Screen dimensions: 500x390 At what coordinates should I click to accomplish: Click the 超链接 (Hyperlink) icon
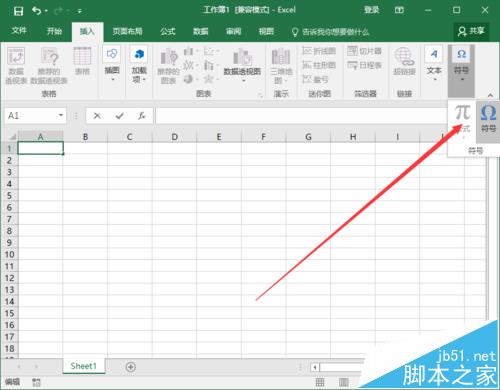(x=404, y=61)
